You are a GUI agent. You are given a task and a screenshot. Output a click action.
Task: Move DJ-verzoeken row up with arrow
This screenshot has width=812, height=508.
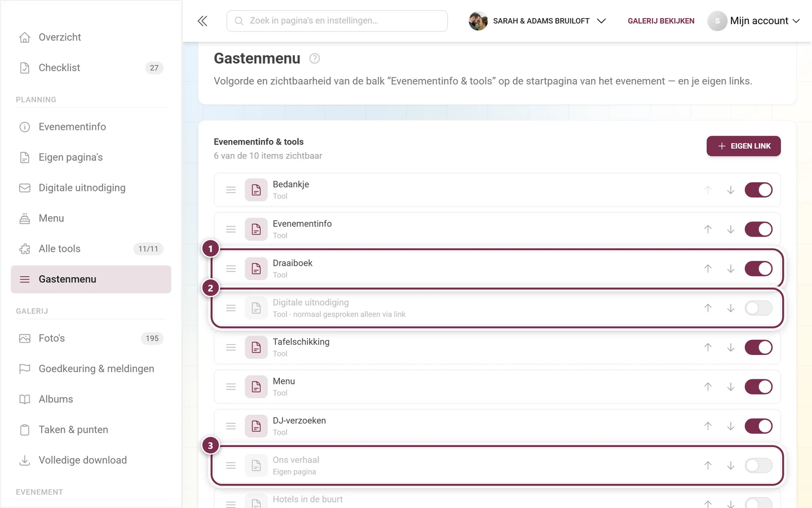click(708, 426)
